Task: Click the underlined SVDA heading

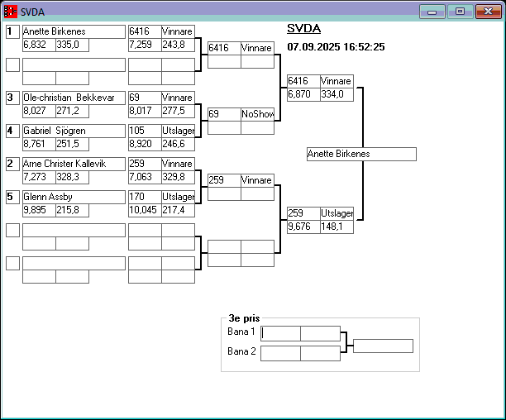Action: pos(303,28)
